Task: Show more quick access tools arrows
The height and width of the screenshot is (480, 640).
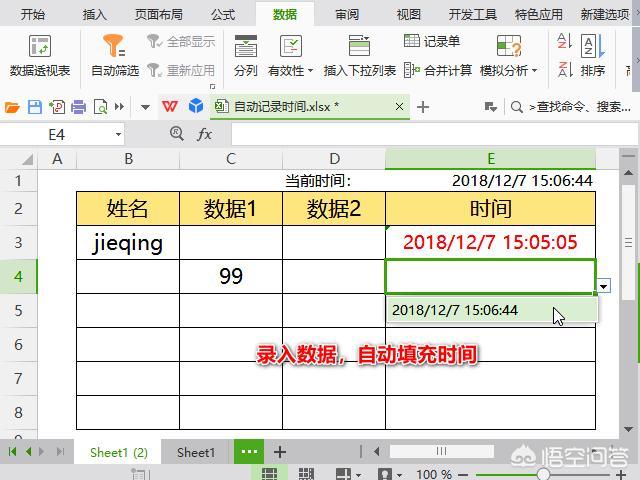Action: (119, 107)
